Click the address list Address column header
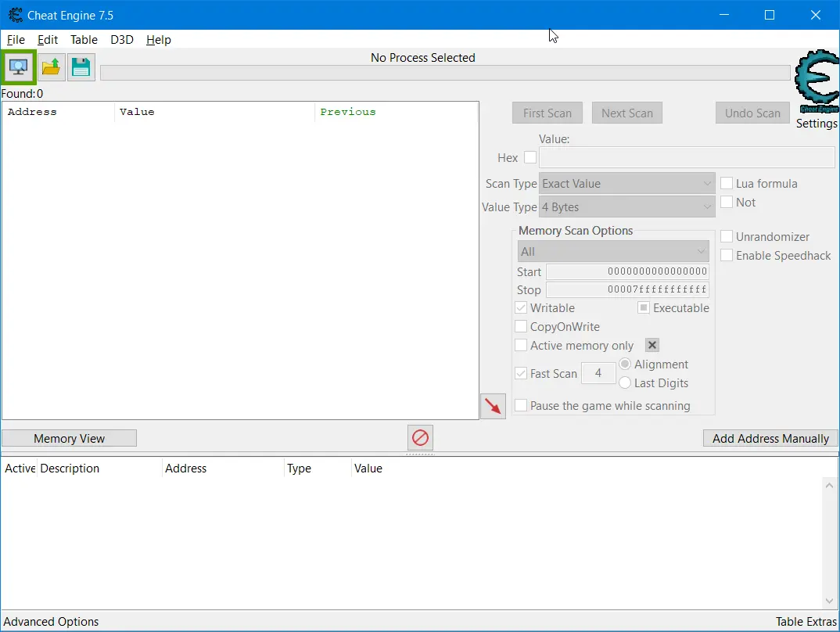Viewport: 840px width, 632px height. [222, 468]
